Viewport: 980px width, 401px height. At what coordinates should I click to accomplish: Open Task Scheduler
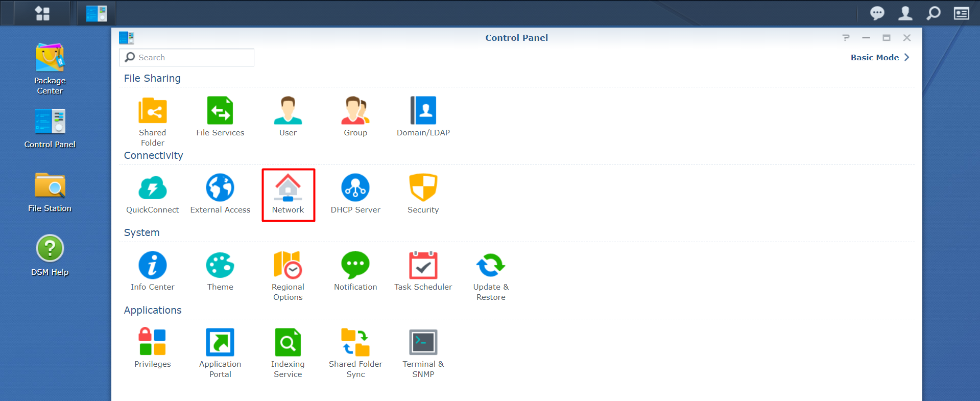click(423, 271)
